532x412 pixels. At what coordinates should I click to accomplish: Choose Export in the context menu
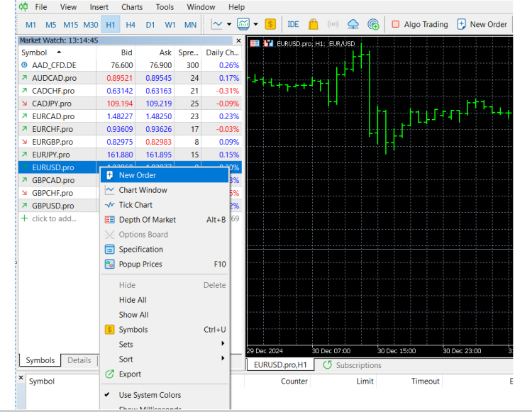pos(130,374)
